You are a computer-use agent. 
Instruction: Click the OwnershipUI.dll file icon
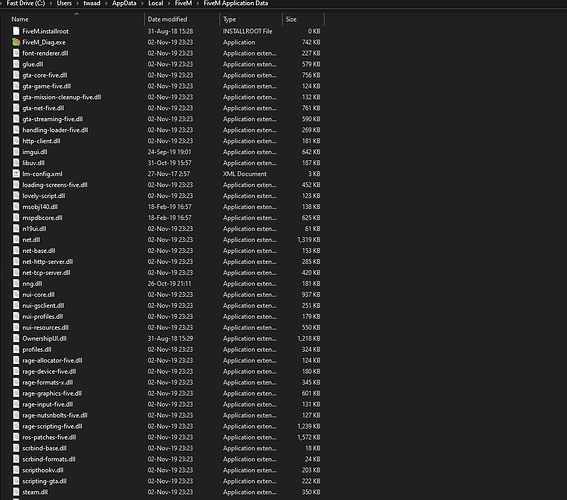click(16, 338)
